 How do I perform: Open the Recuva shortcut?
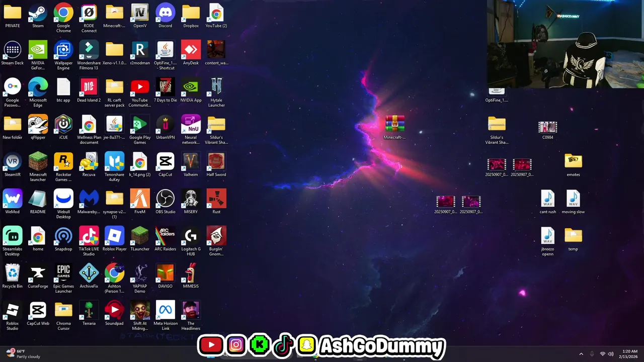(x=89, y=164)
